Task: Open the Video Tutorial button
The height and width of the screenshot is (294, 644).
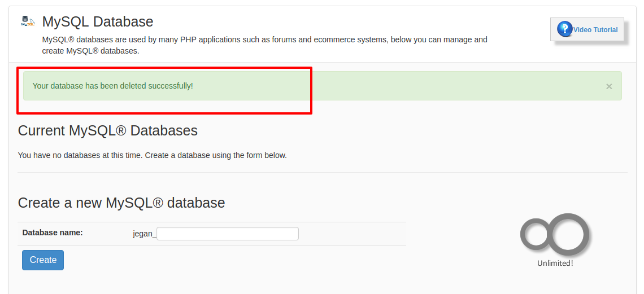Action: coord(587,29)
